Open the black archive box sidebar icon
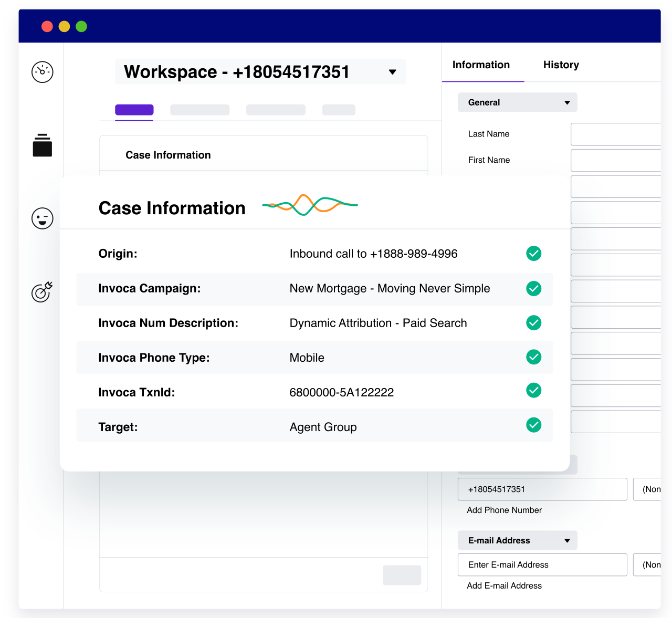 [43, 145]
